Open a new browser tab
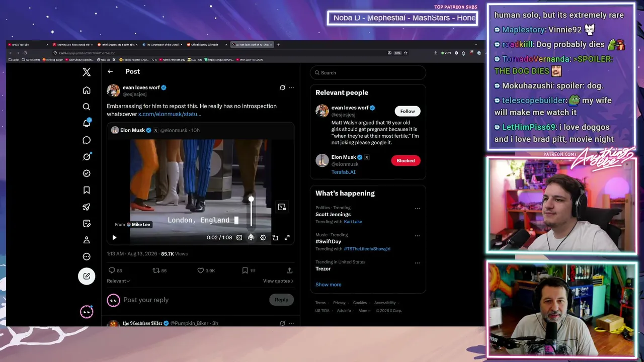This screenshot has height=362, width=644. click(279, 45)
